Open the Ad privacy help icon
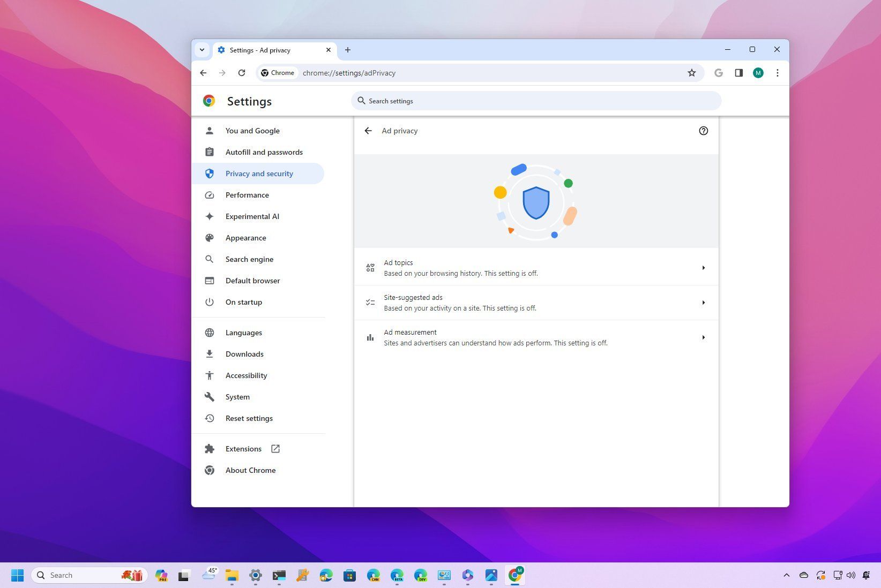The height and width of the screenshot is (588, 881). [703, 131]
